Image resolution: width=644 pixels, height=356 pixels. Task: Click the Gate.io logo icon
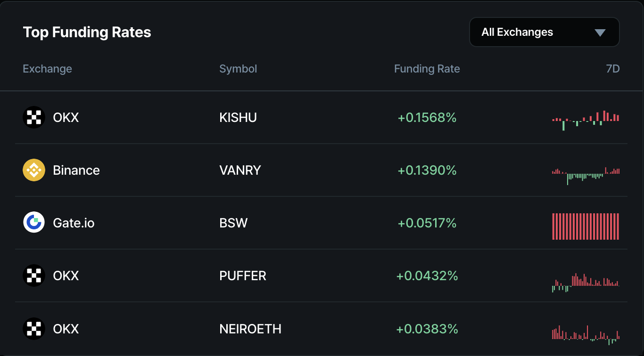[x=34, y=223]
